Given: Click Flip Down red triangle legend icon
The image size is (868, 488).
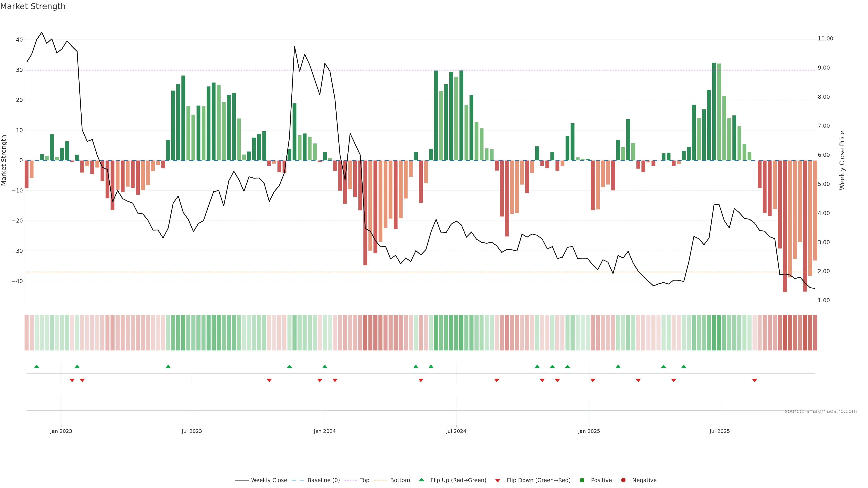Looking at the screenshot, I should (498, 481).
